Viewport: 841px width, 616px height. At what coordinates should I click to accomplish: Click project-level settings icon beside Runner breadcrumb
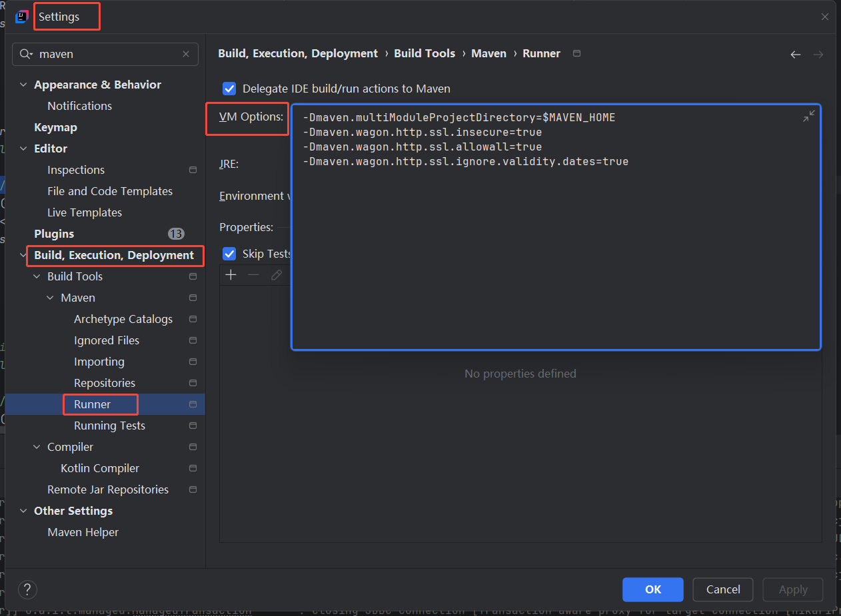[577, 53]
